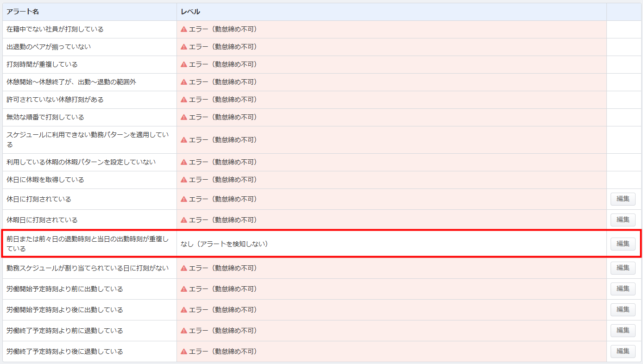The image size is (643, 364).
Task: Click the アラート名 column header
Action: 23,12
